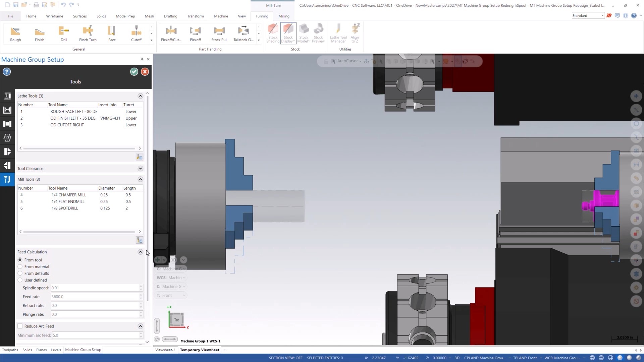Open the Standard workspace dropdown
This screenshot has height=362, width=644.
[588, 16]
